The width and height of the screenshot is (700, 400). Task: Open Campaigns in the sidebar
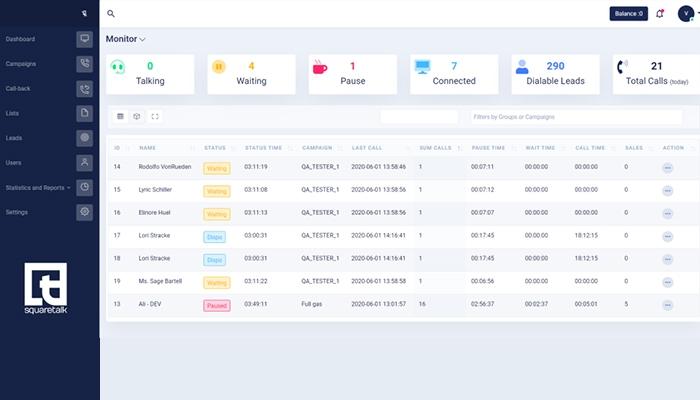point(21,64)
